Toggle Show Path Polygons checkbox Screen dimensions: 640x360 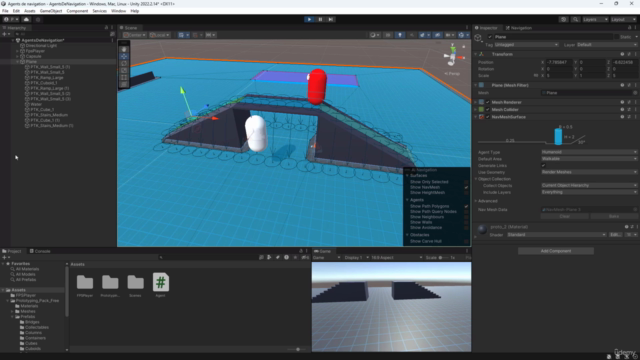click(x=466, y=207)
